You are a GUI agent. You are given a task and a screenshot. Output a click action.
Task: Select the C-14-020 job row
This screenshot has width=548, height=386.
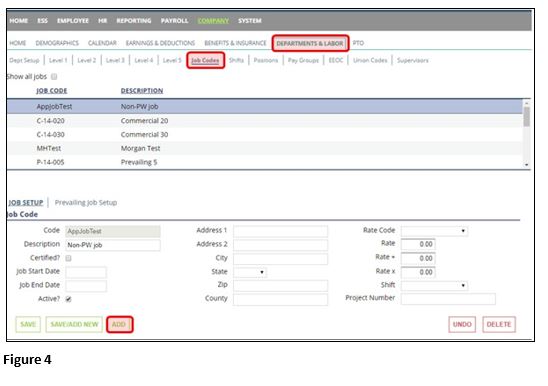pos(264,121)
